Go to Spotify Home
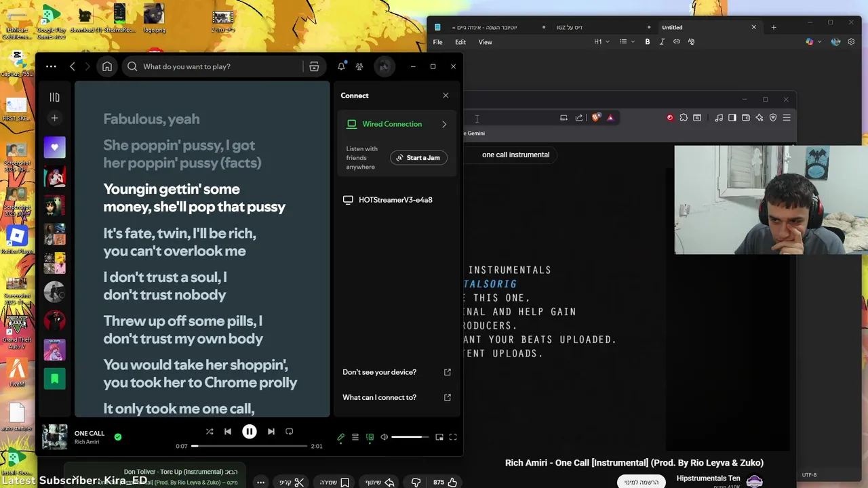 [107, 66]
